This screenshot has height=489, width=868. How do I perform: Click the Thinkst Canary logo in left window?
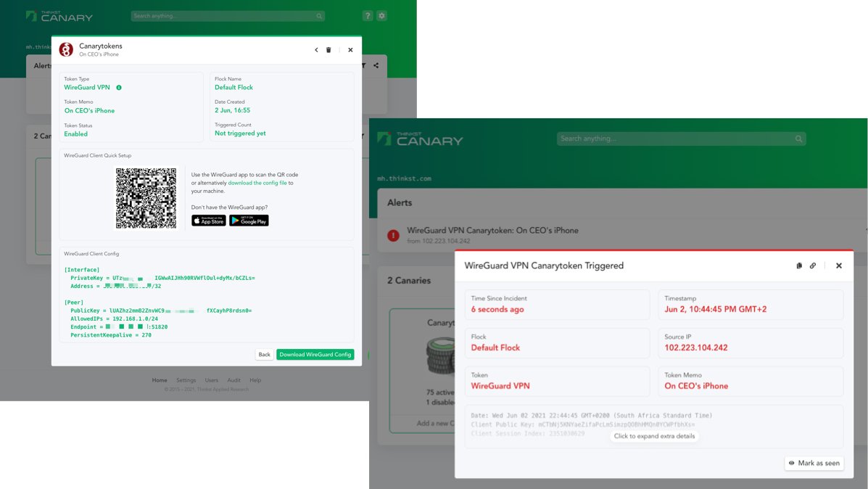point(59,16)
